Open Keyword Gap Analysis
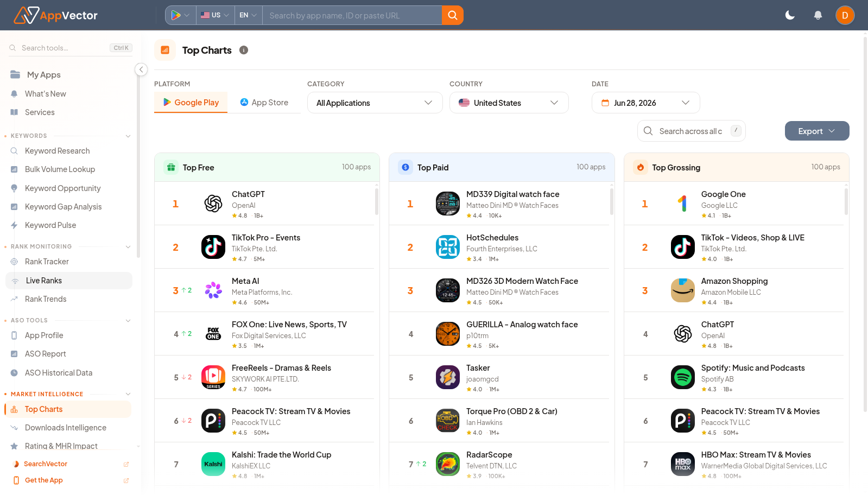Viewport: 868px width, 495px height. tap(63, 207)
